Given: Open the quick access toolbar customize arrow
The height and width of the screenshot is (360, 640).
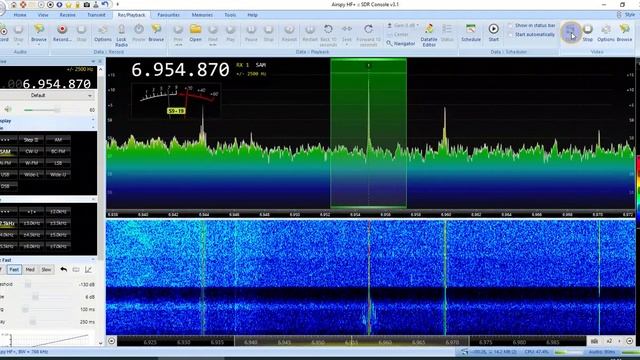Looking at the screenshot, I should point(118,4).
